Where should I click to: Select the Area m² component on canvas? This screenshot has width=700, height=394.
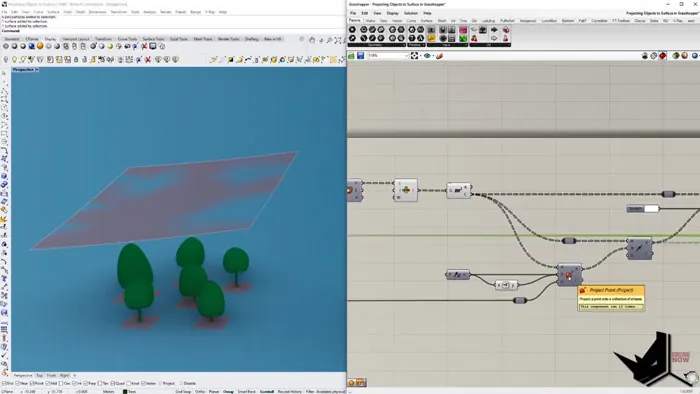pyautogui.click(x=458, y=190)
